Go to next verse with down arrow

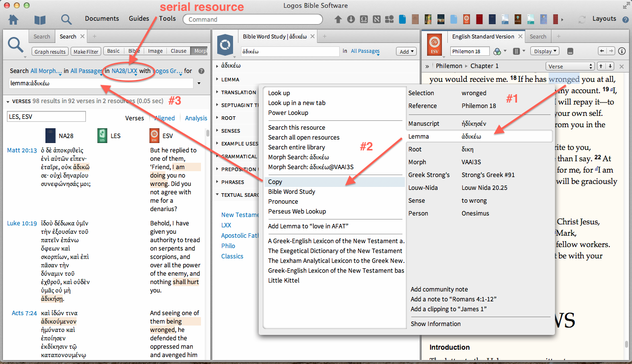coord(610,66)
